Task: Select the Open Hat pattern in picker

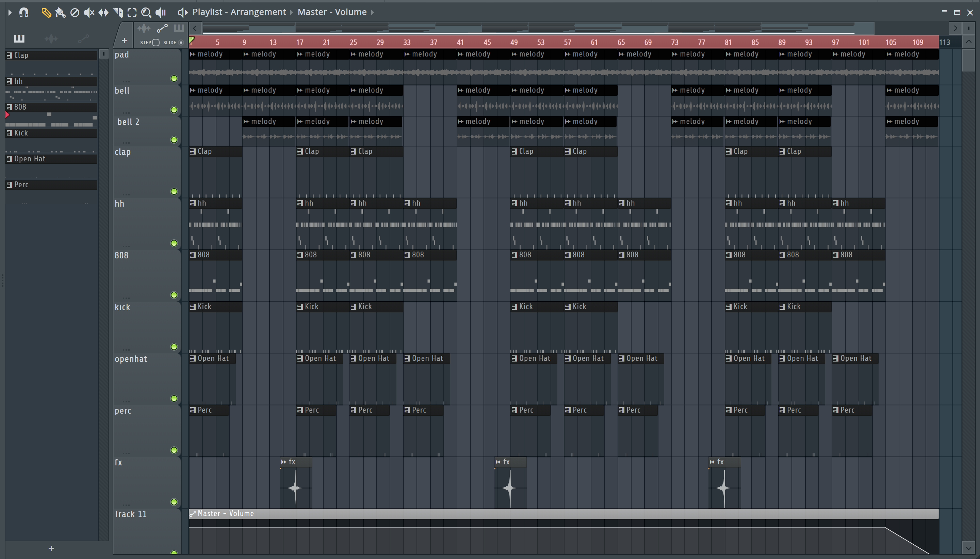Action: point(51,159)
